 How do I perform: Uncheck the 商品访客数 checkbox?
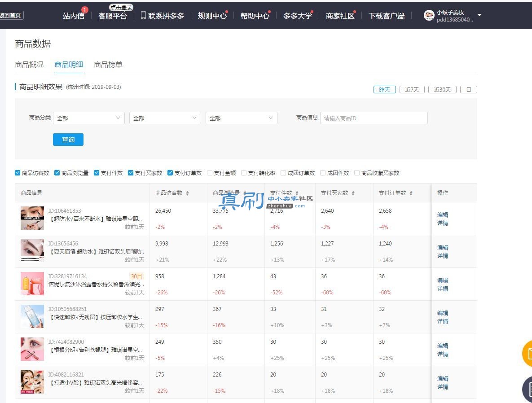coord(18,173)
